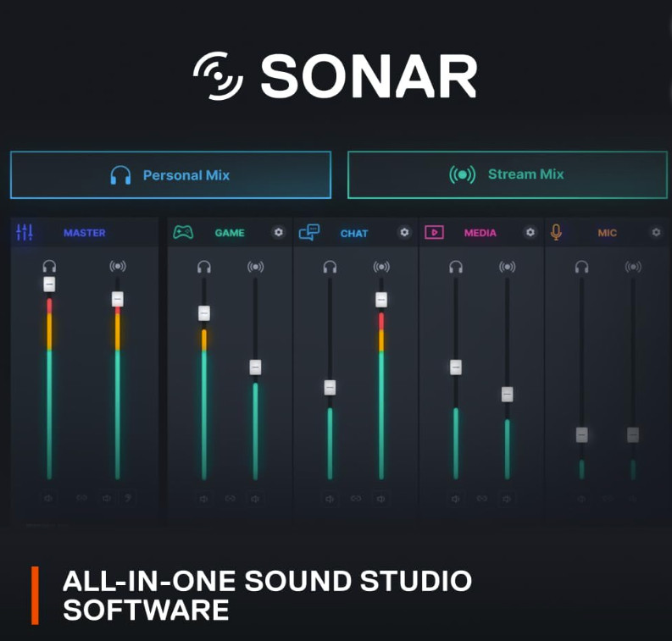Click the Media stream volume fader handle
The width and height of the screenshot is (672, 641).
(508, 394)
